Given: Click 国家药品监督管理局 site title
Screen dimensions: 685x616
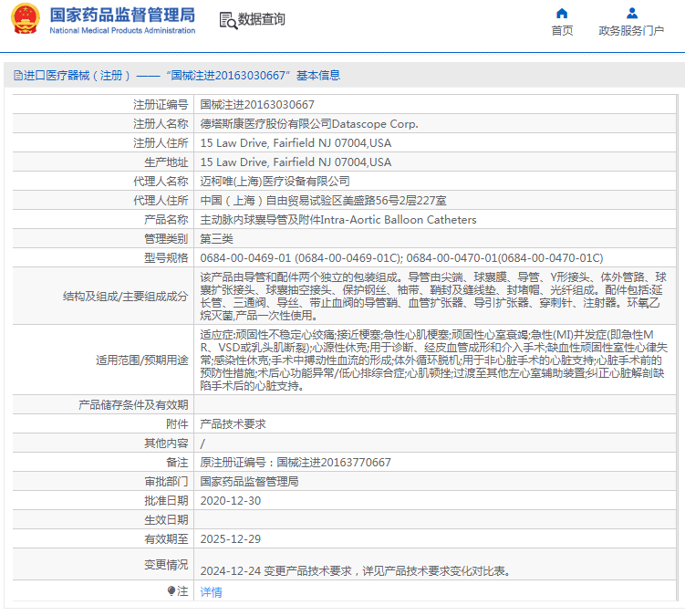Looking at the screenshot, I should pyautogui.click(x=122, y=15).
